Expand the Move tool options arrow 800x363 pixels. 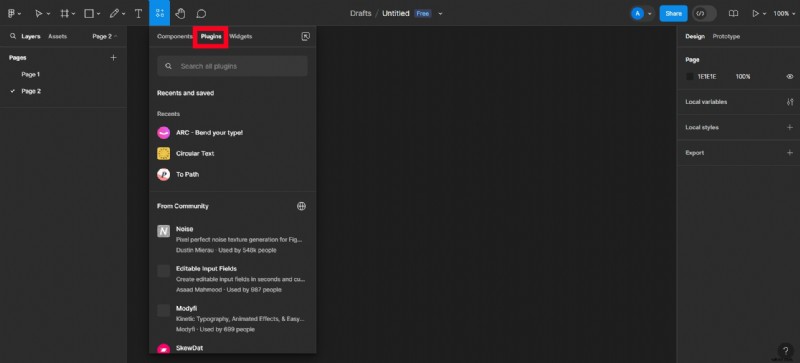click(48, 14)
